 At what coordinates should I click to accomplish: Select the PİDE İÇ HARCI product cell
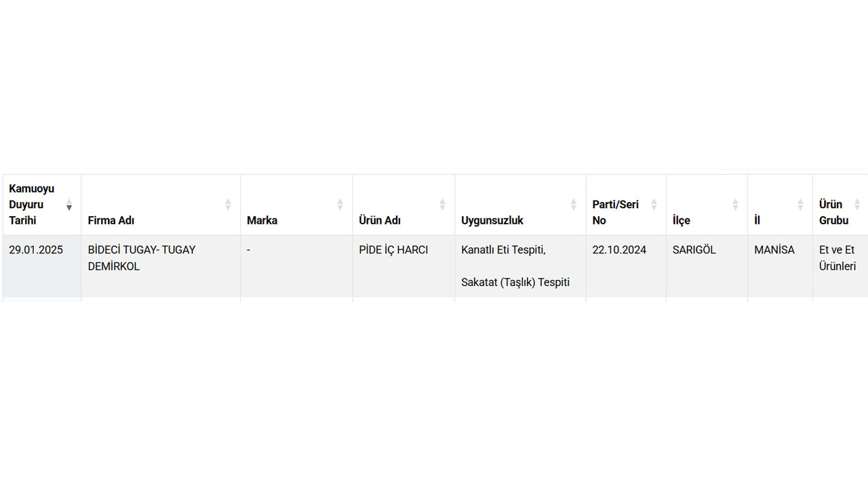click(393, 250)
